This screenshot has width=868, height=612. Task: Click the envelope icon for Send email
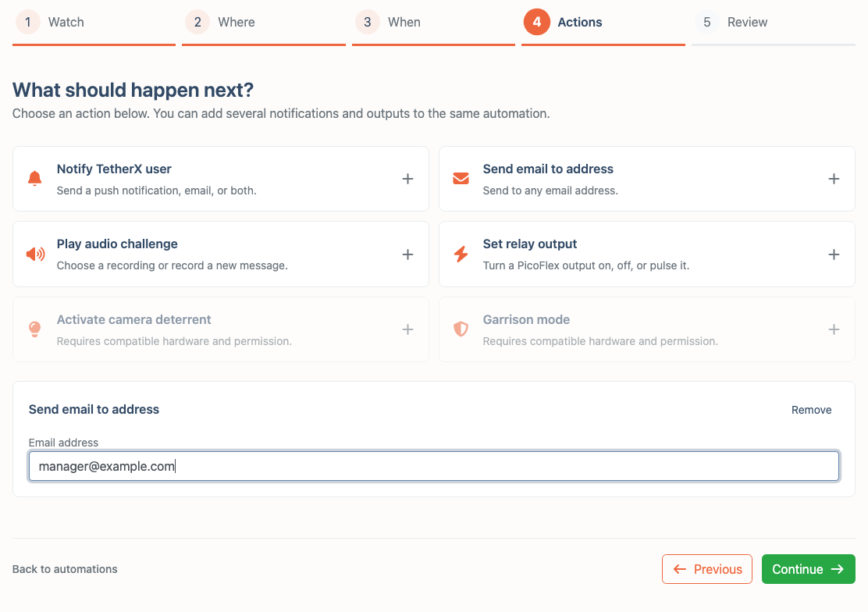click(x=461, y=178)
